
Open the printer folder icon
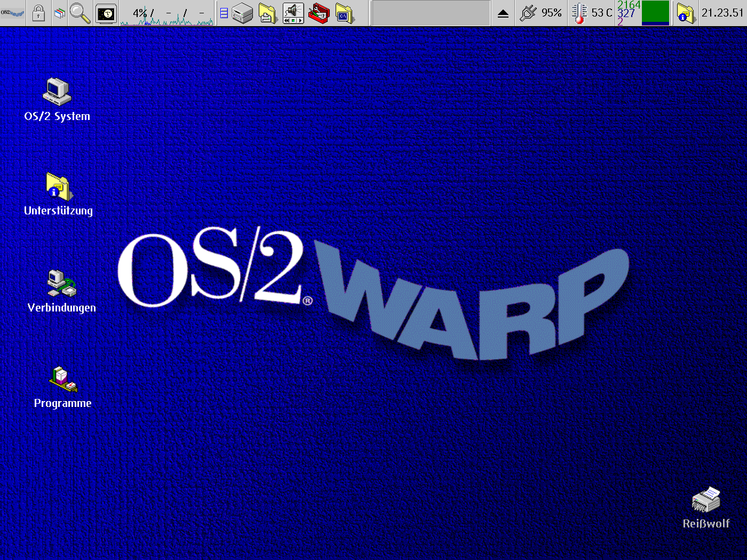coord(268,13)
